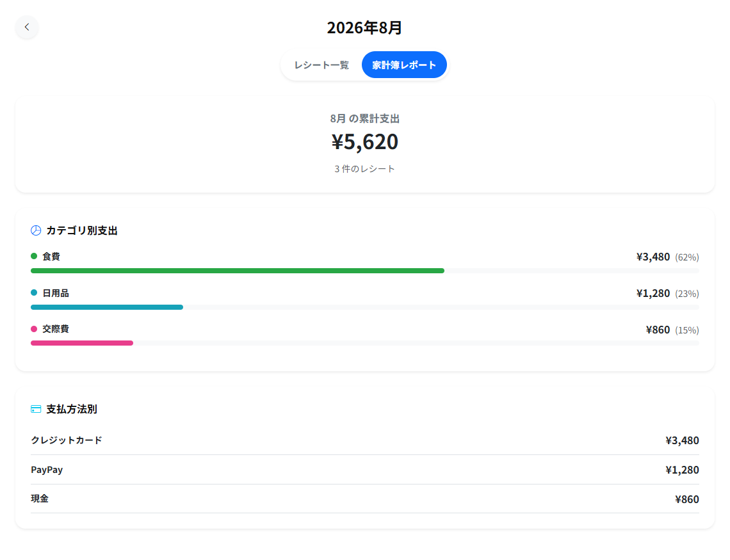Click the (15%) percentage text
Viewport: 730px width, 560px height.
pyautogui.click(x=686, y=330)
